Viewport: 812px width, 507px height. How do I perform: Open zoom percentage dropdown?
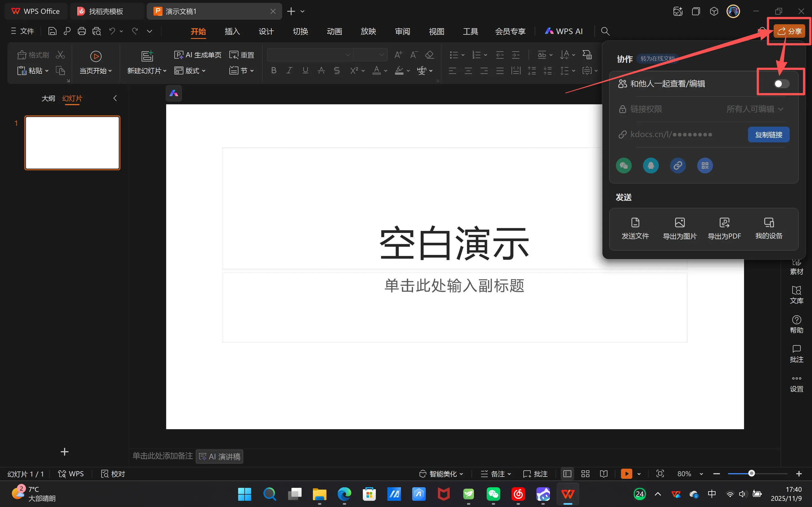pos(701,474)
